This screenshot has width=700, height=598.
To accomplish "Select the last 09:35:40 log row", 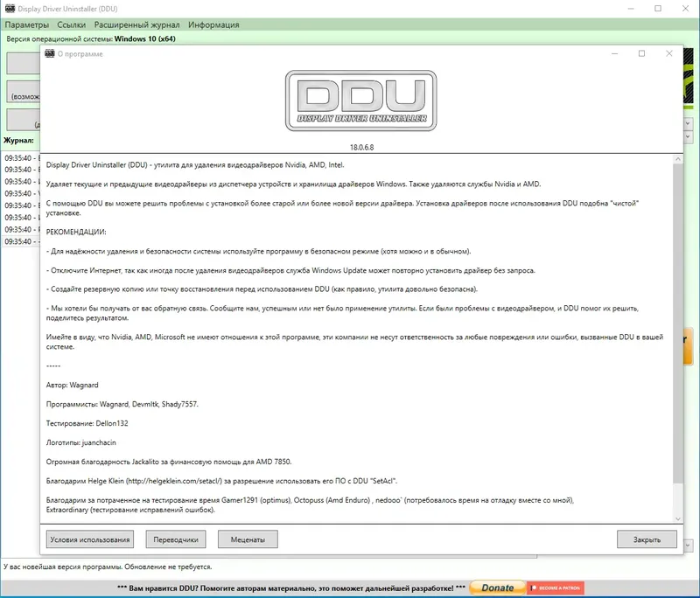I will pos(20,241).
